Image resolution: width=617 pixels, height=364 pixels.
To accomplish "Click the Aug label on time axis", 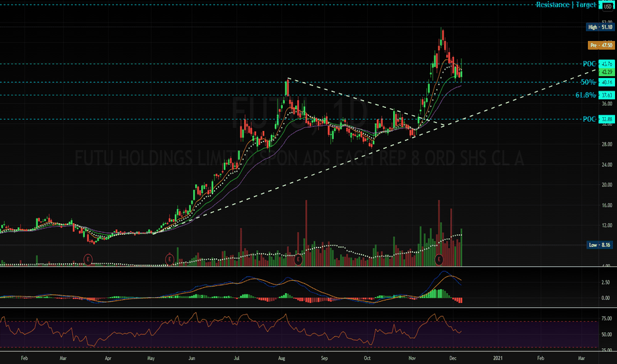I will (x=281, y=358).
